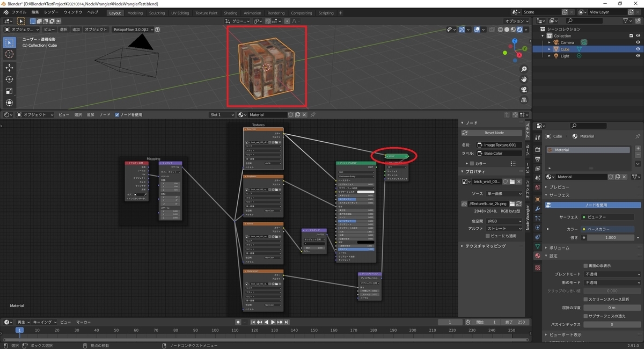The height and width of the screenshot is (349, 644).
Task: Select the Select Box tool in viewport toolbar
Action: coord(9,42)
